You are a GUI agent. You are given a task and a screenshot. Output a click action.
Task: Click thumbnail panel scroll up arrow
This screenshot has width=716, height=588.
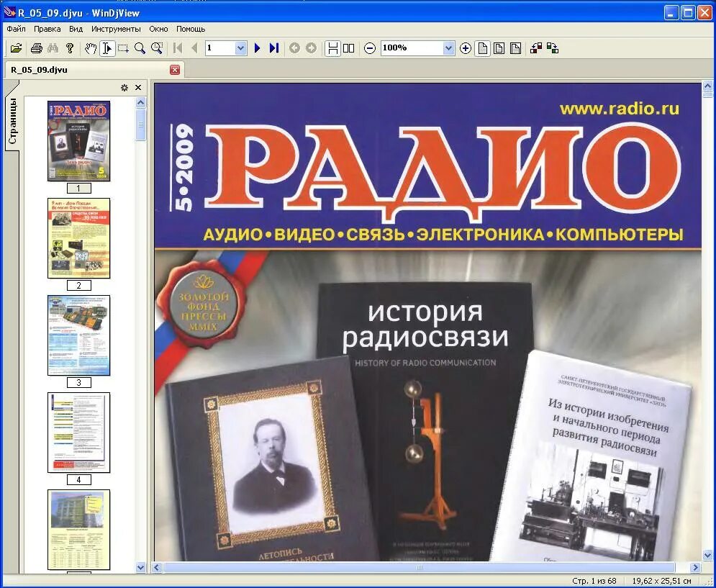click(140, 102)
